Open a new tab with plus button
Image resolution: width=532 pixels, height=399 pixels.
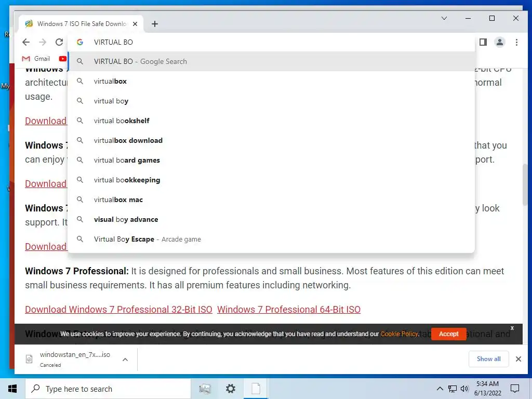(155, 24)
